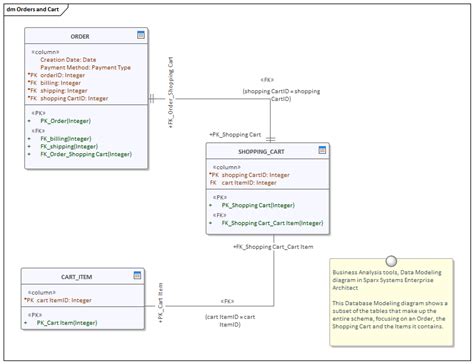This screenshot has height=364, width=474.
Task: Select the SHOPPING_CART table title
Action: (x=261, y=152)
